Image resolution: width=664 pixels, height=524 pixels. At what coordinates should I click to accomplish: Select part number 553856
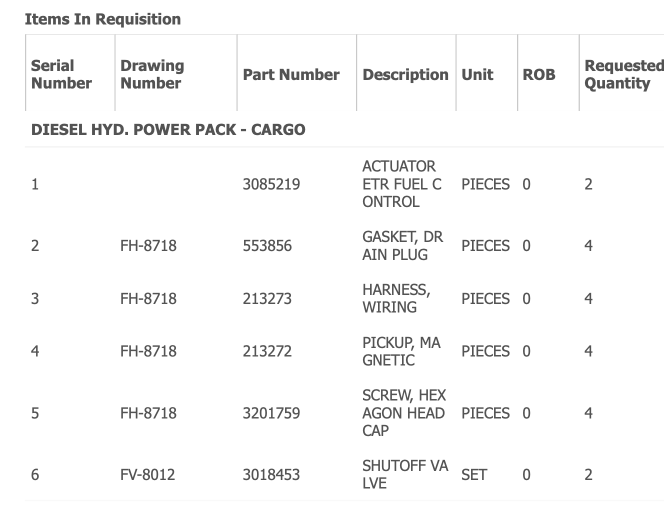coord(267,246)
